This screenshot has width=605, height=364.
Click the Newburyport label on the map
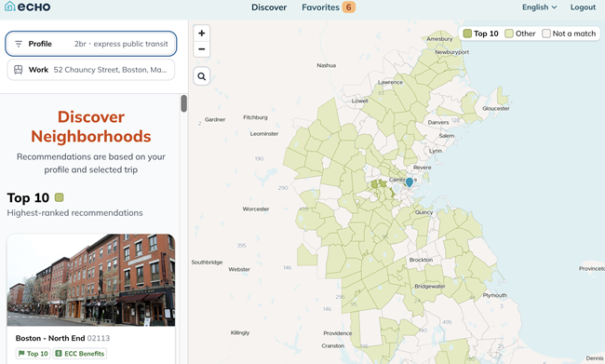[451, 52]
